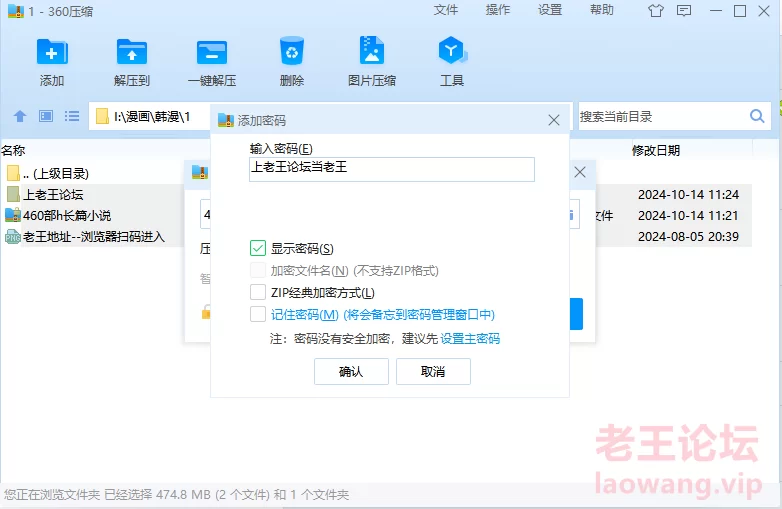Click the search magnifier icon
782x509 pixels.
(x=757, y=116)
